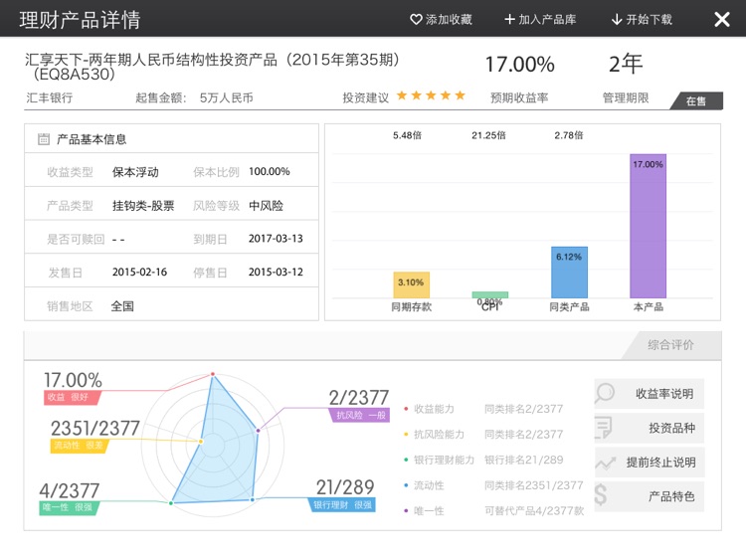Click the dollar sign icon beside 产品特色

[x=601, y=495]
